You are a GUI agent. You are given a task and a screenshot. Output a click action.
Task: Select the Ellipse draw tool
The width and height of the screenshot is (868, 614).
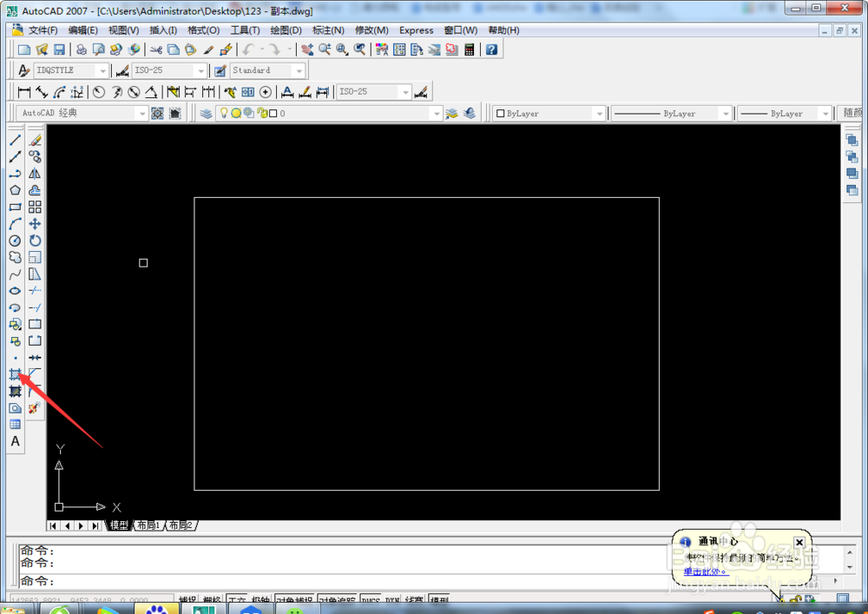[15, 291]
